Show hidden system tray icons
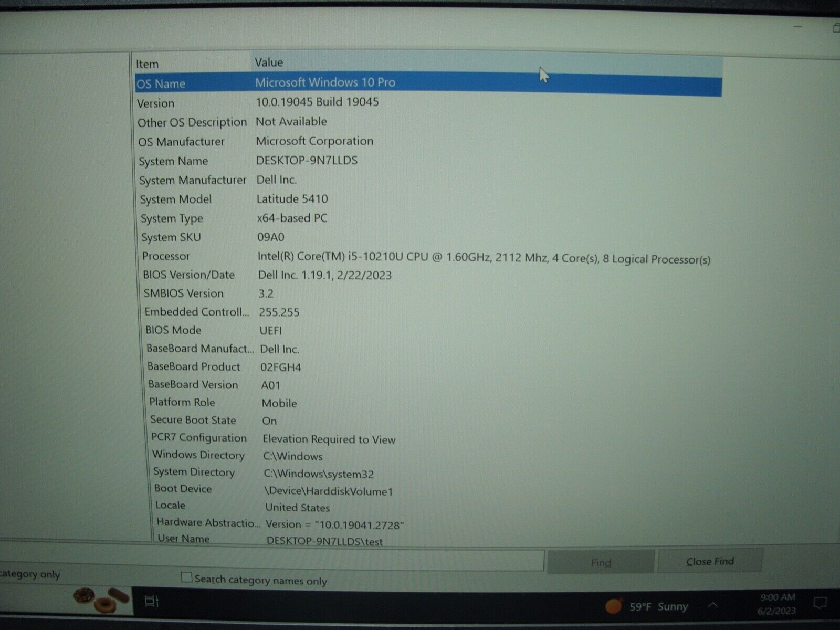The height and width of the screenshot is (630, 840). pyautogui.click(x=712, y=606)
